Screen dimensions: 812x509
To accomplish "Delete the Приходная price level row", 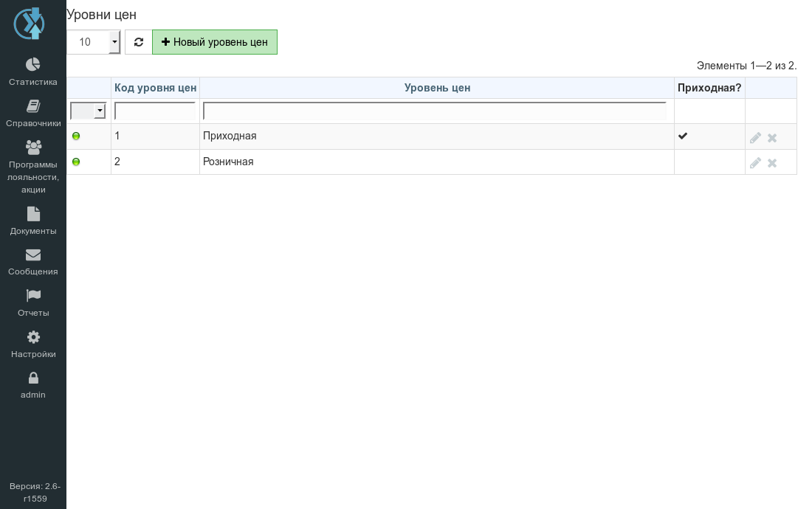I will [x=772, y=138].
